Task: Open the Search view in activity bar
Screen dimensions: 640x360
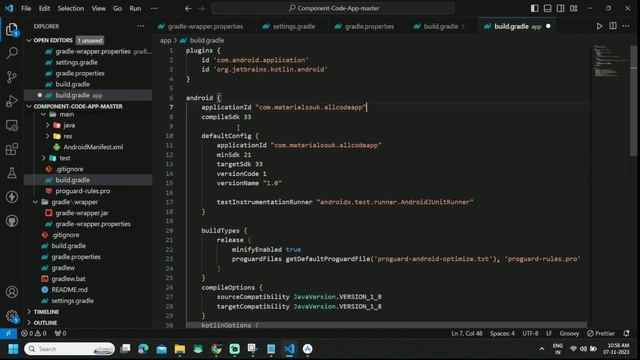Action: (x=12, y=53)
